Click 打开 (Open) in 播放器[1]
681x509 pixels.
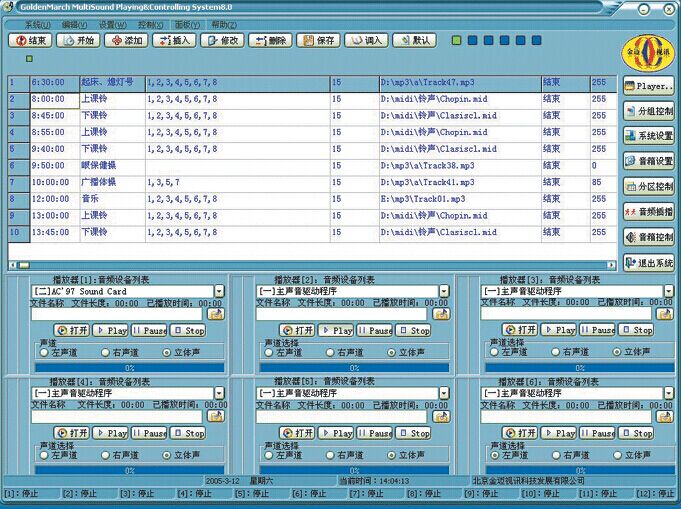[72, 331]
